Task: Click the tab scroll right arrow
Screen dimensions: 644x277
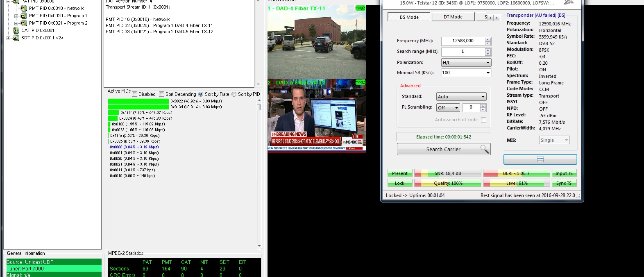Action: (497, 18)
